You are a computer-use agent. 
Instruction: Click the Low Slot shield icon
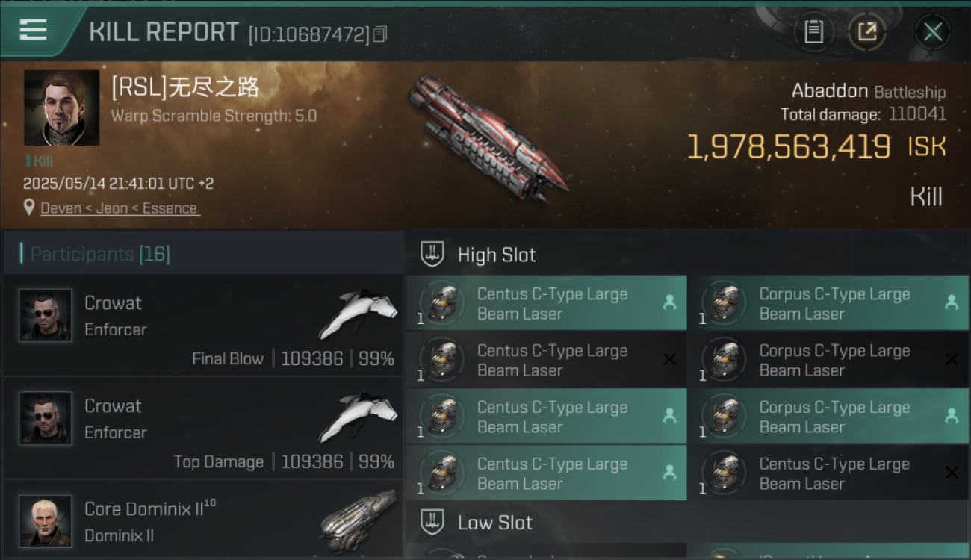pyautogui.click(x=432, y=522)
